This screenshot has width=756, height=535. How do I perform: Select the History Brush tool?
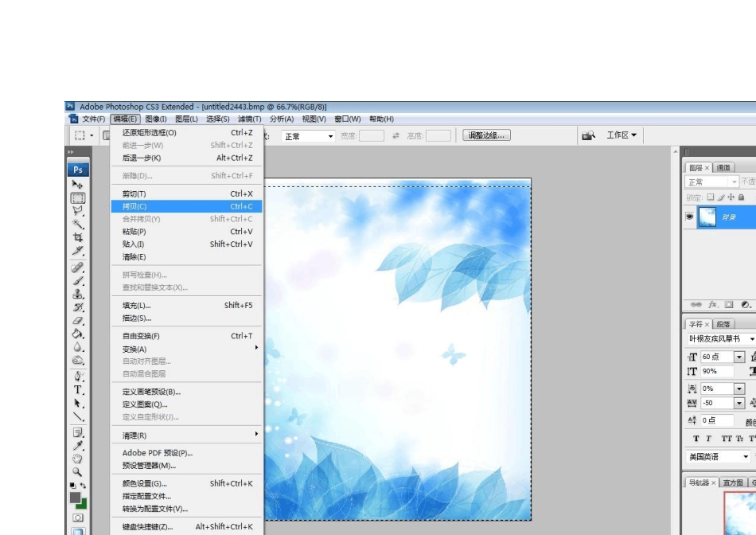(x=78, y=307)
